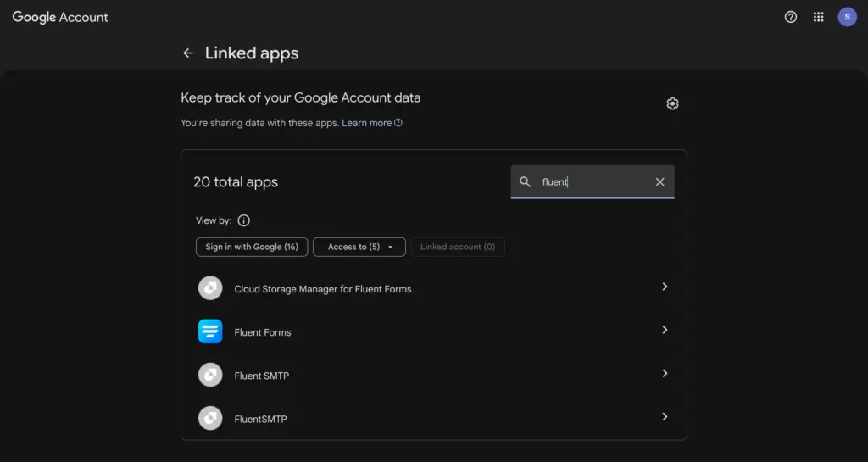Click the FluentSMTP app icon
The height and width of the screenshot is (462, 868).
(210, 418)
